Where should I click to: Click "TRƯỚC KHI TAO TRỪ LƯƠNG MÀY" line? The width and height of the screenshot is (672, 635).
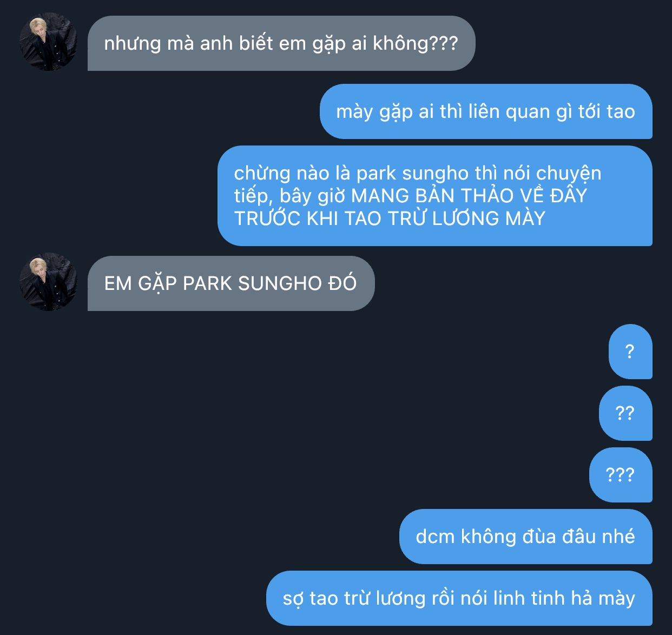tap(390, 219)
